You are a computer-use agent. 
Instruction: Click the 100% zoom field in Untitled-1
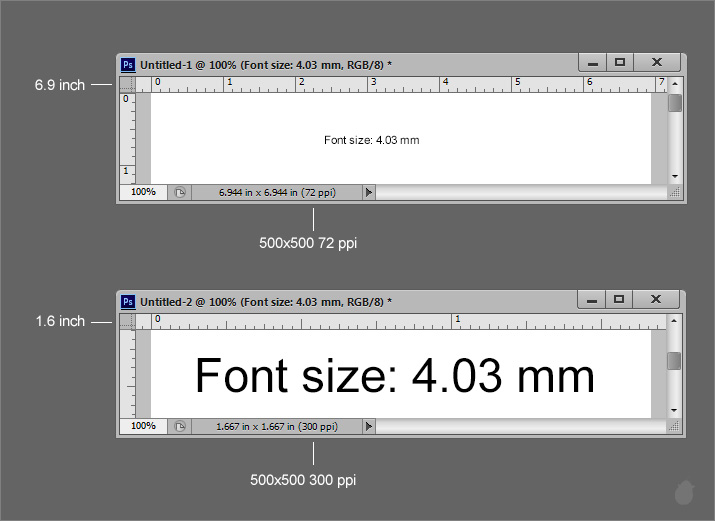click(x=143, y=191)
